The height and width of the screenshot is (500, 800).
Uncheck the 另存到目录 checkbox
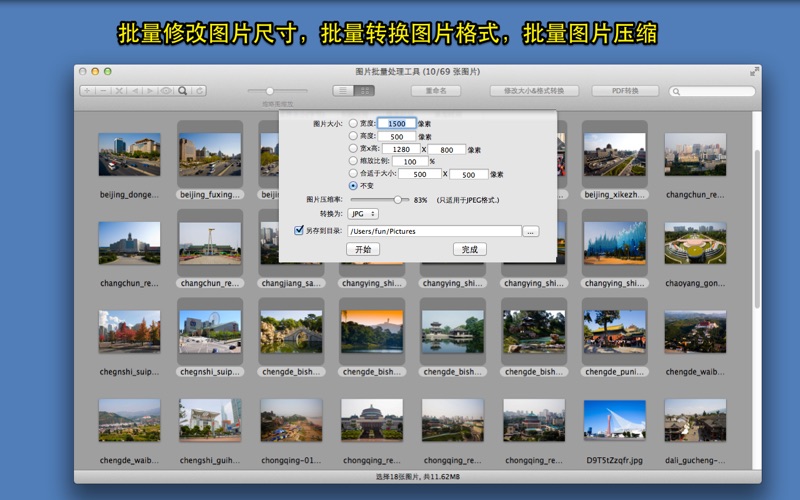(299, 231)
